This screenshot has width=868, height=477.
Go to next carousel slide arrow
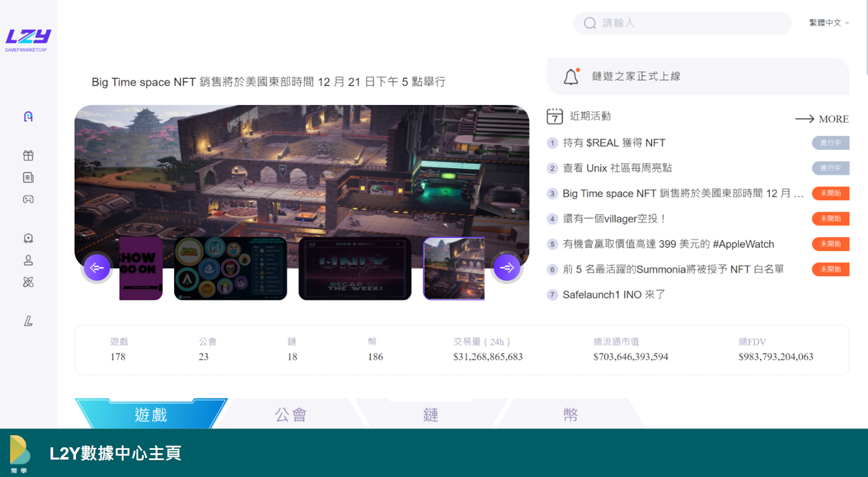point(507,268)
